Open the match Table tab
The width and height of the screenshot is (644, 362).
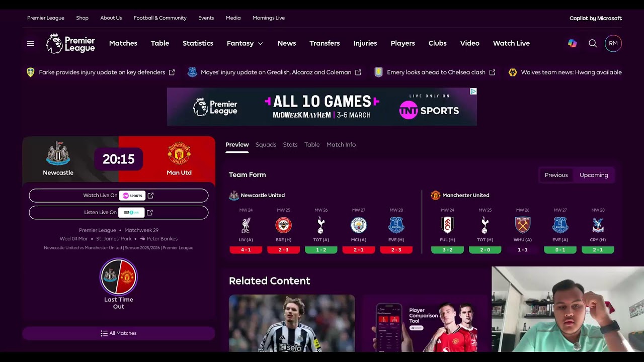point(312,145)
